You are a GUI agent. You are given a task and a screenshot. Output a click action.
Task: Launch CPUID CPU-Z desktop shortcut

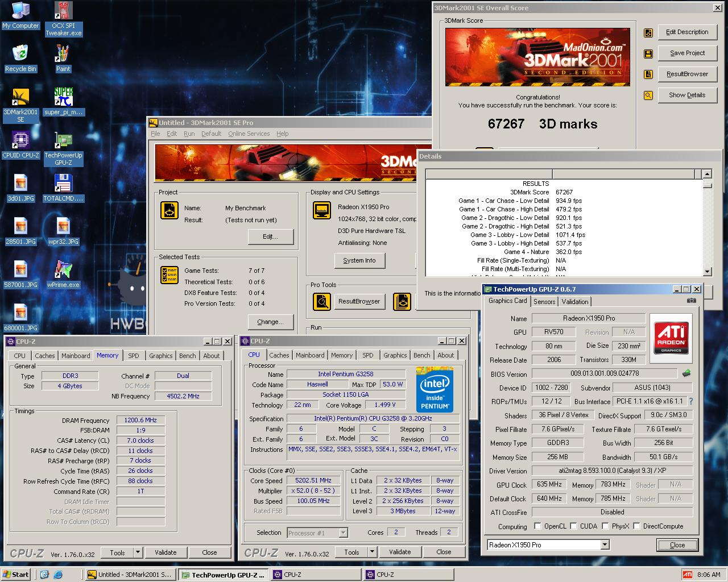click(20, 145)
